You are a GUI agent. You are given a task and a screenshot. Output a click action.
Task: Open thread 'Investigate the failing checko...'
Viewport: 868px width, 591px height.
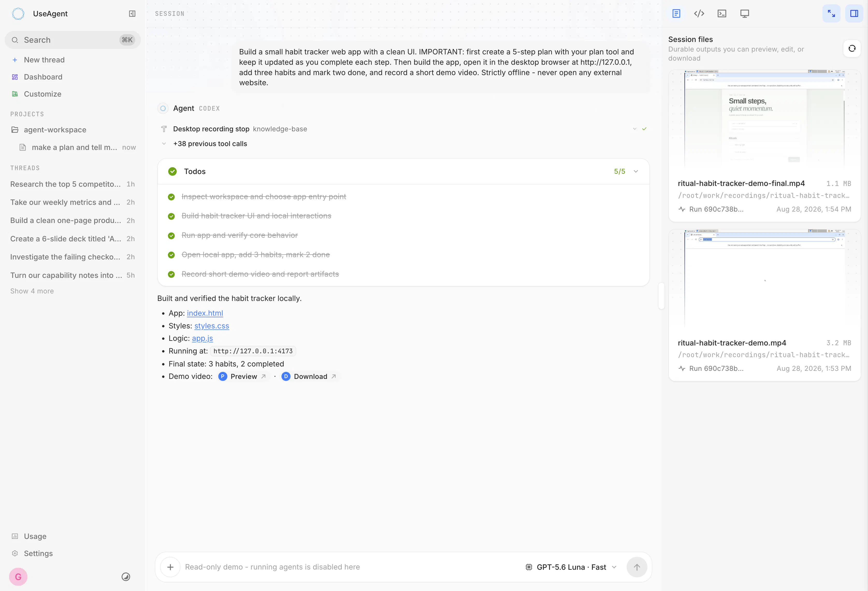(x=73, y=257)
